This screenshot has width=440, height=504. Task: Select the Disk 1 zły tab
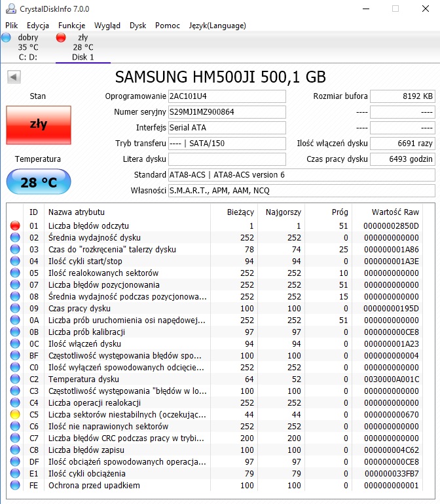tap(83, 47)
